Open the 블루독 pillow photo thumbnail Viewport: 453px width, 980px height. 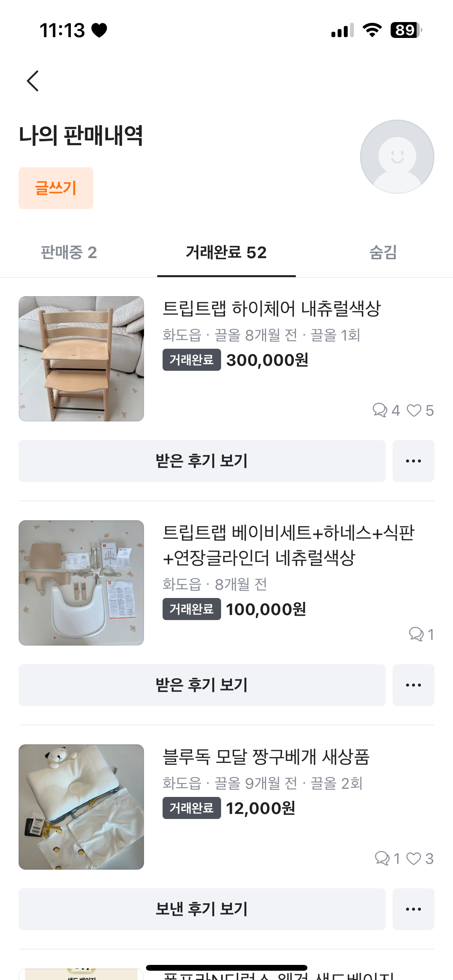(x=81, y=807)
